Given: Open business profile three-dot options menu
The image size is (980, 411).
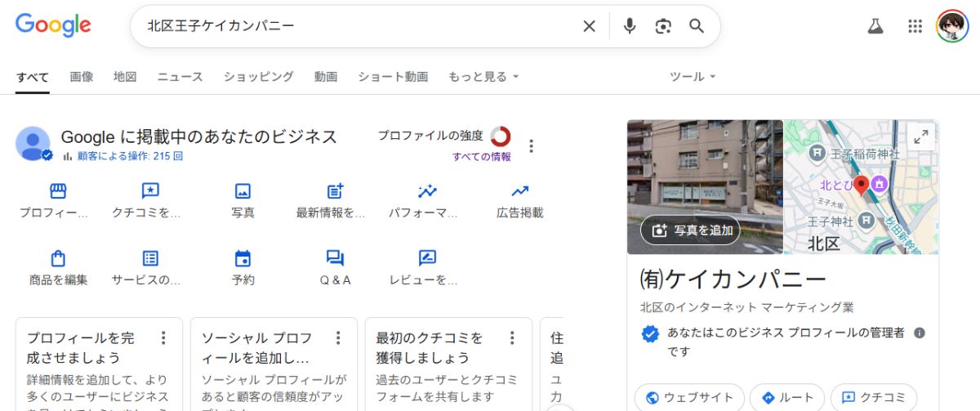Looking at the screenshot, I should (531, 146).
